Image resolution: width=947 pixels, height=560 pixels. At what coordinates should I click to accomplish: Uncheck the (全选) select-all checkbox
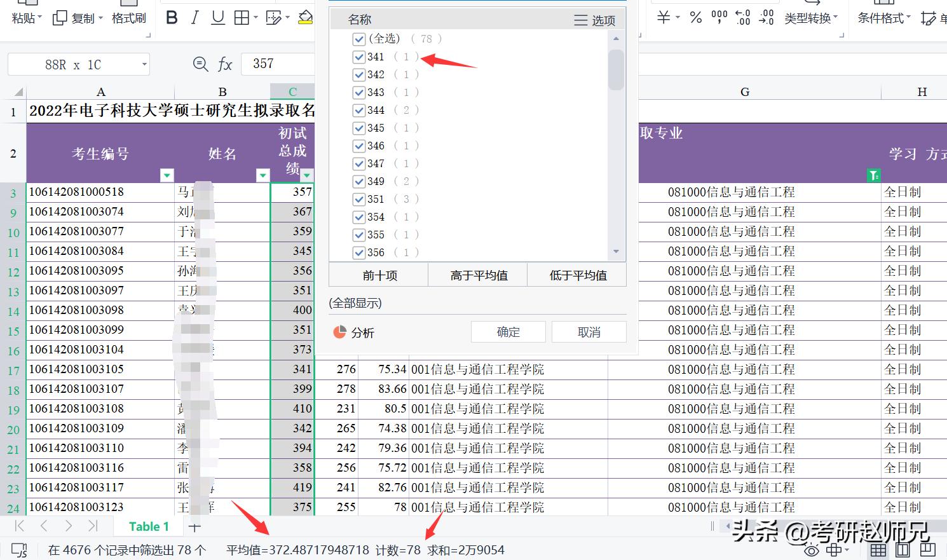359,39
